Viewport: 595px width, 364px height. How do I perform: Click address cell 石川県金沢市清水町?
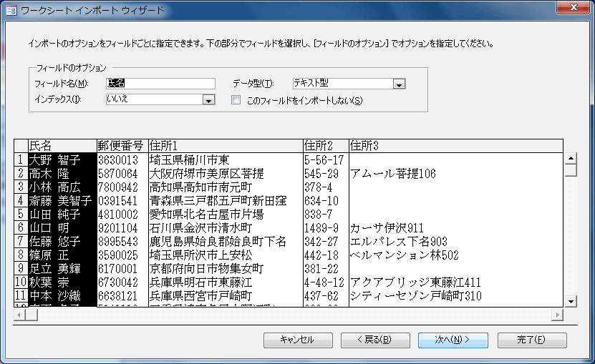pyautogui.click(x=226, y=228)
